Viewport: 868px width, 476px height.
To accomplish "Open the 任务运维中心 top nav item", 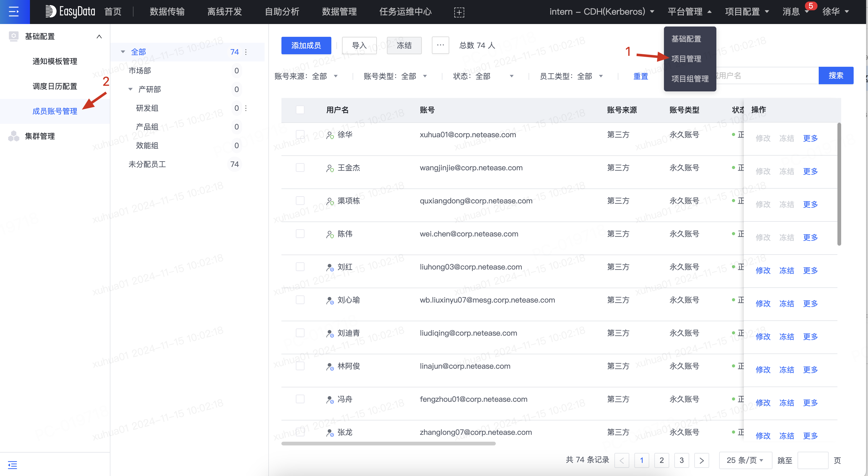I will point(405,12).
